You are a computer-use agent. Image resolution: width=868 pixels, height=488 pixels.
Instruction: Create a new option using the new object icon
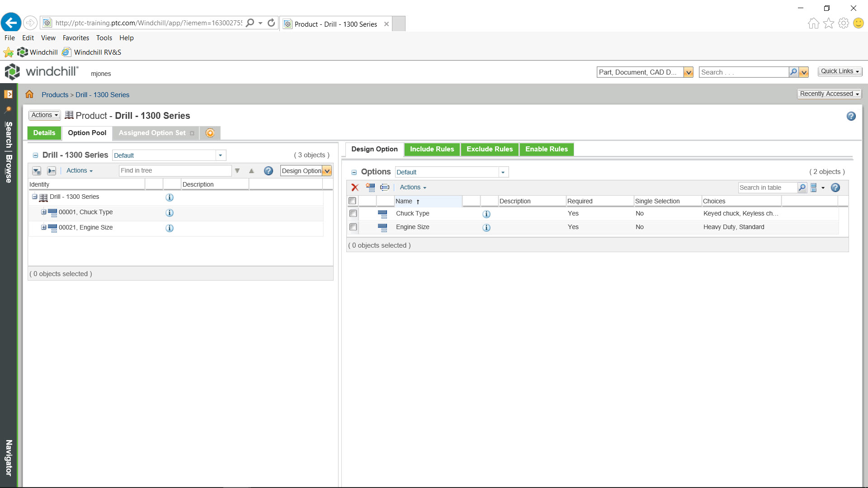[371, 187]
